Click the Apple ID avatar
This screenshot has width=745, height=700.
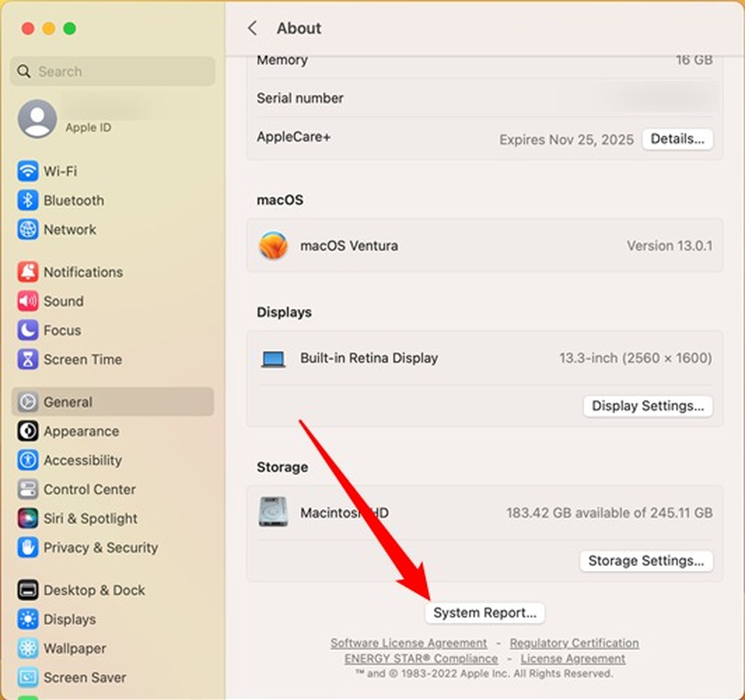[37, 119]
